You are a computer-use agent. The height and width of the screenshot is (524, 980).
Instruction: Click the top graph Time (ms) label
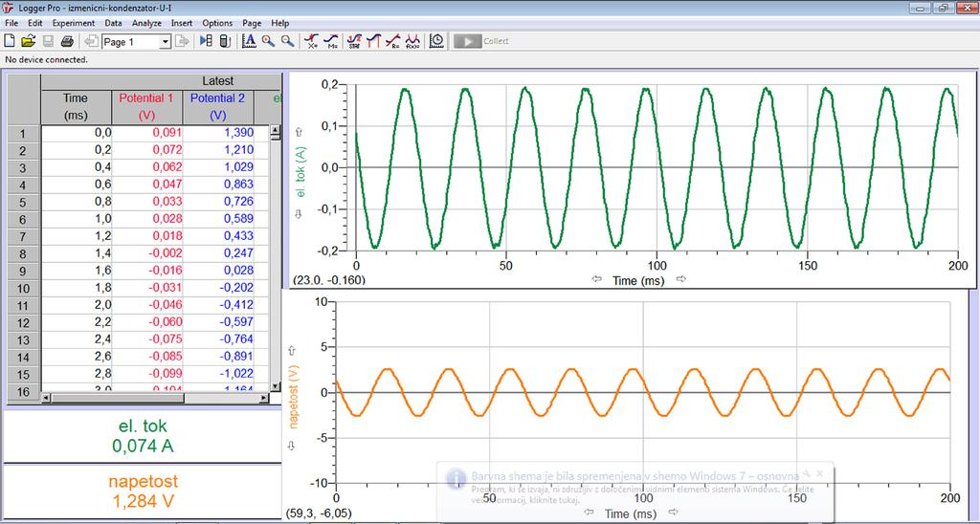tap(638, 280)
